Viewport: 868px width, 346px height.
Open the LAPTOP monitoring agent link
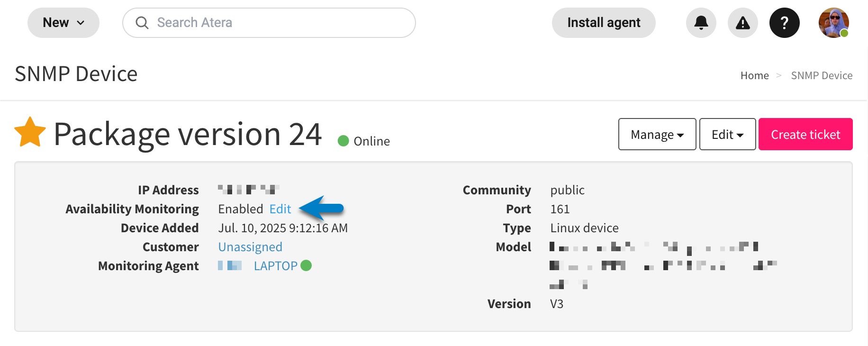pyautogui.click(x=275, y=266)
